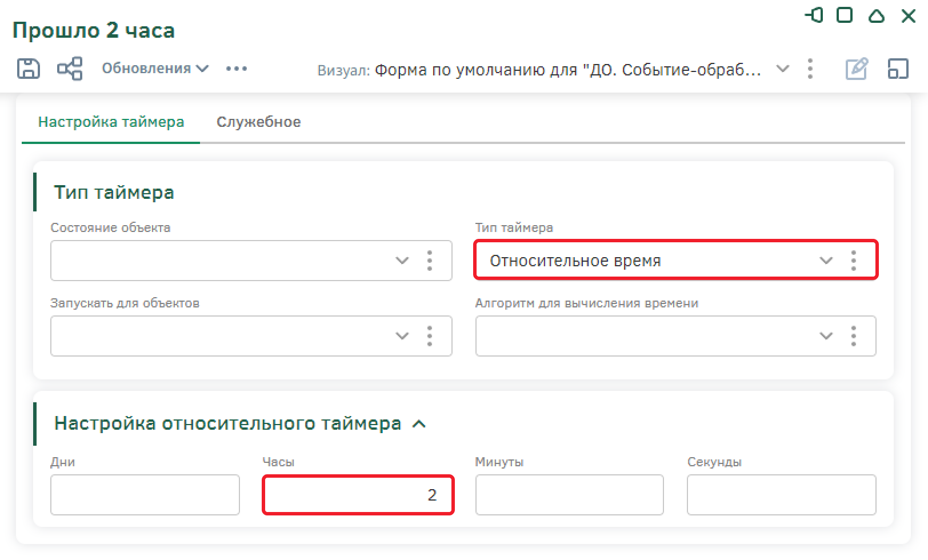This screenshot has width=928, height=560.
Task: Click the pin window icon
Action: (814, 15)
